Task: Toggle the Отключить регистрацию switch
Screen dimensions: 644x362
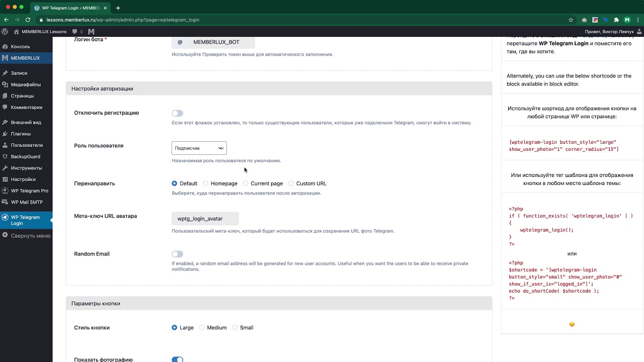Action: (x=177, y=113)
